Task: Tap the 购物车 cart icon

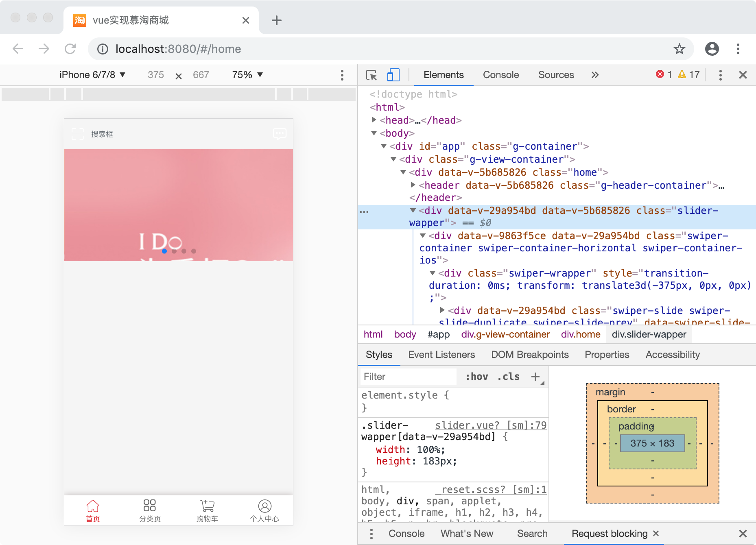Action: (x=207, y=506)
